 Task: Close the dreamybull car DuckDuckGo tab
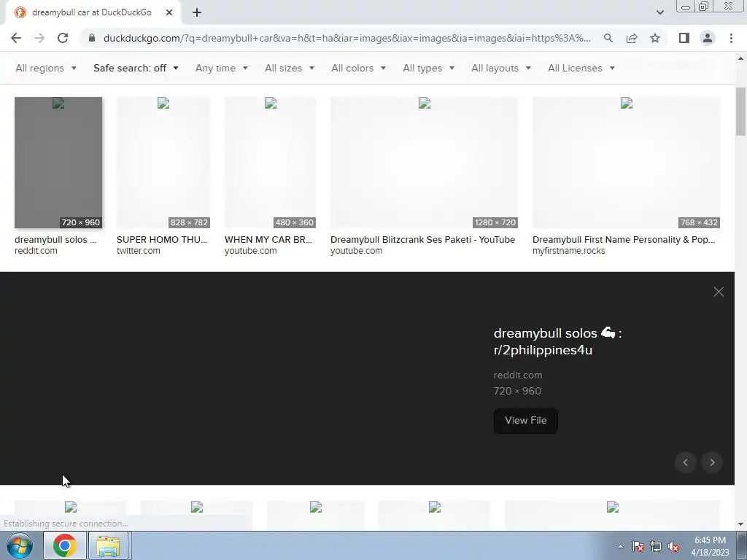tap(169, 12)
